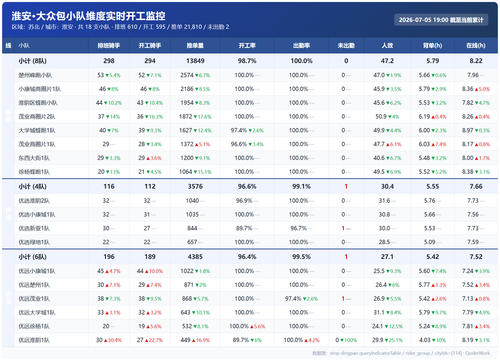Select the 小计 (6队) subtotal row label
The image size is (500, 361).
(32, 257)
